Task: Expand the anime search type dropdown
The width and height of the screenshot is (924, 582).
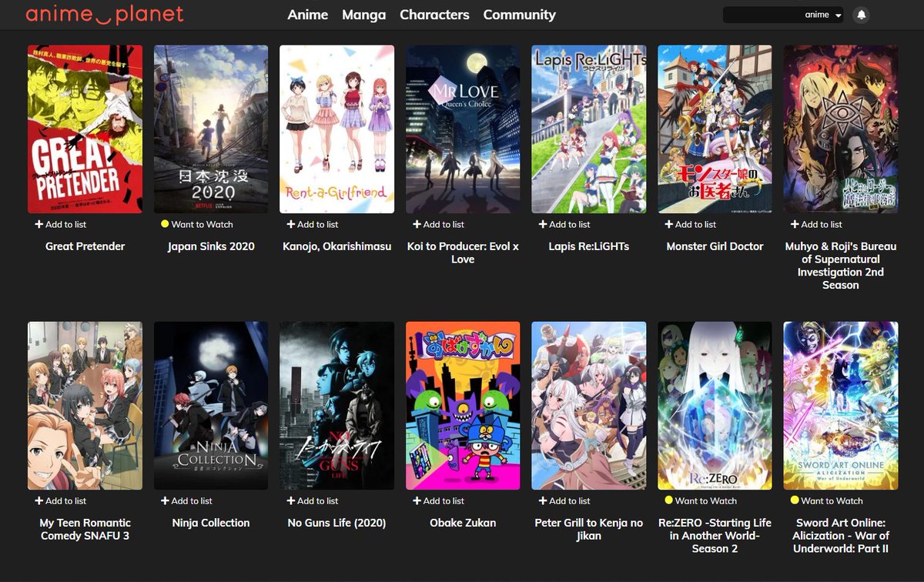Action: point(823,15)
